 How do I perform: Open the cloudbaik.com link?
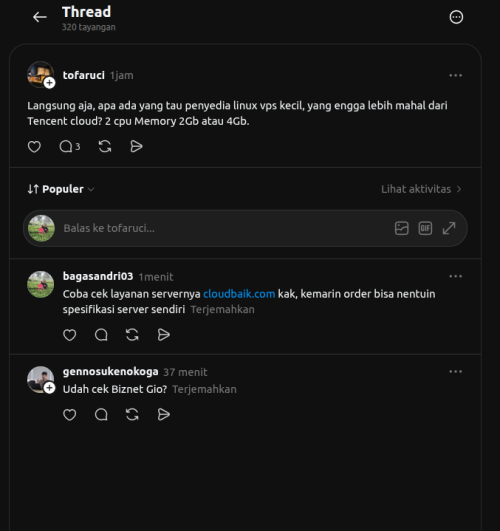coord(239,294)
